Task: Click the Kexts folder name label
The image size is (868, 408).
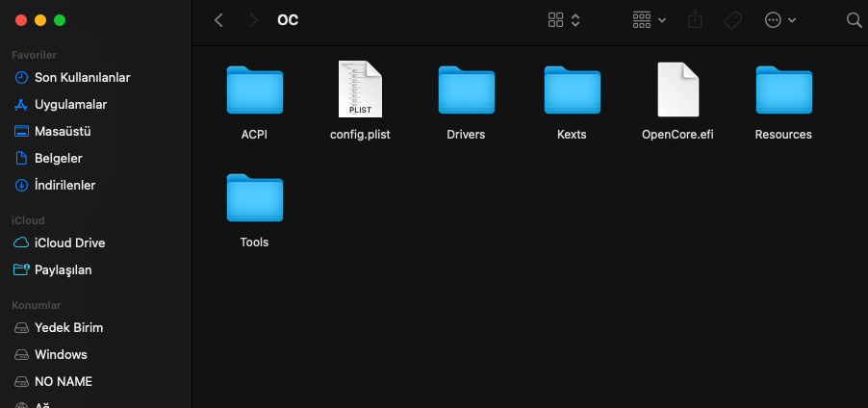Action: tap(572, 135)
